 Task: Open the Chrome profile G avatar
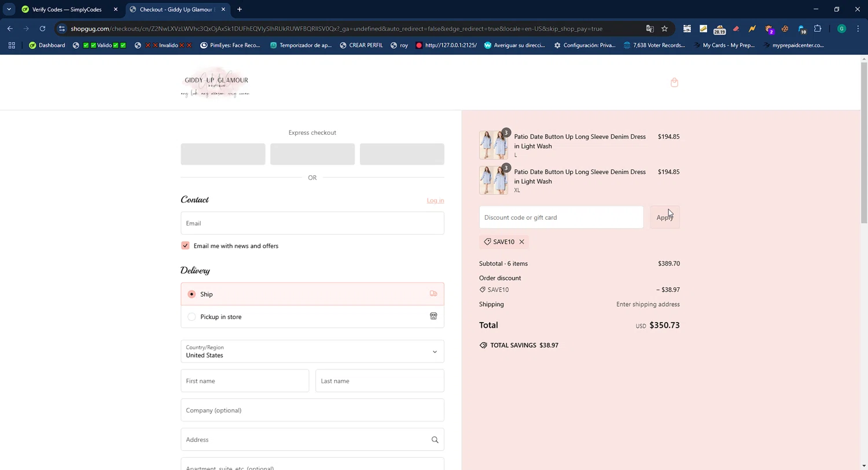(841, 28)
